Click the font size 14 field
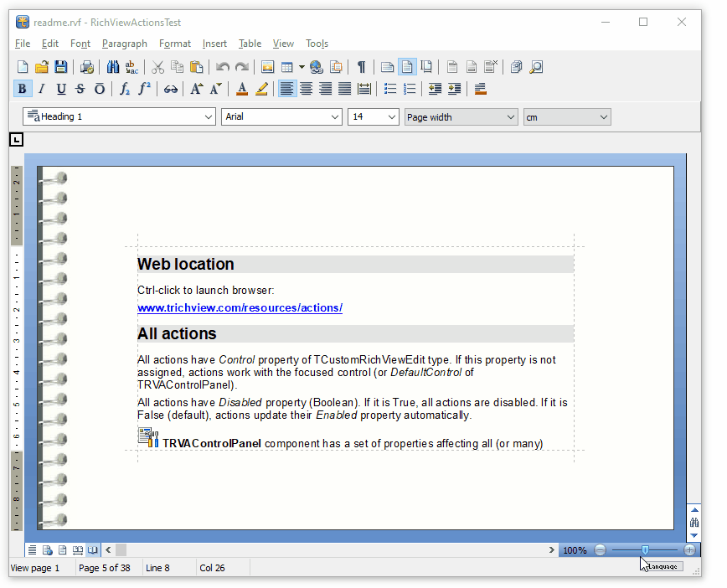 point(367,117)
